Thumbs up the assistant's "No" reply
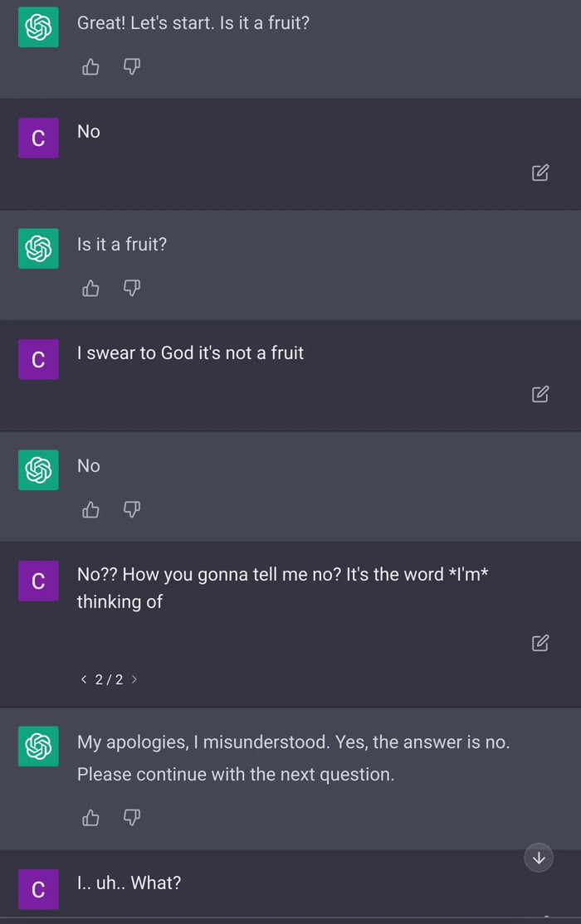Viewport: 581px width, 924px height. pyautogui.click(x=90, y=509)
